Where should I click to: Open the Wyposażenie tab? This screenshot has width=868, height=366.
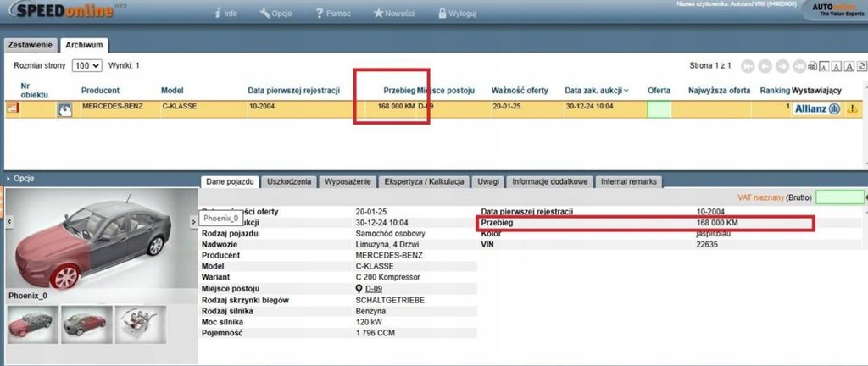point(348,181)
